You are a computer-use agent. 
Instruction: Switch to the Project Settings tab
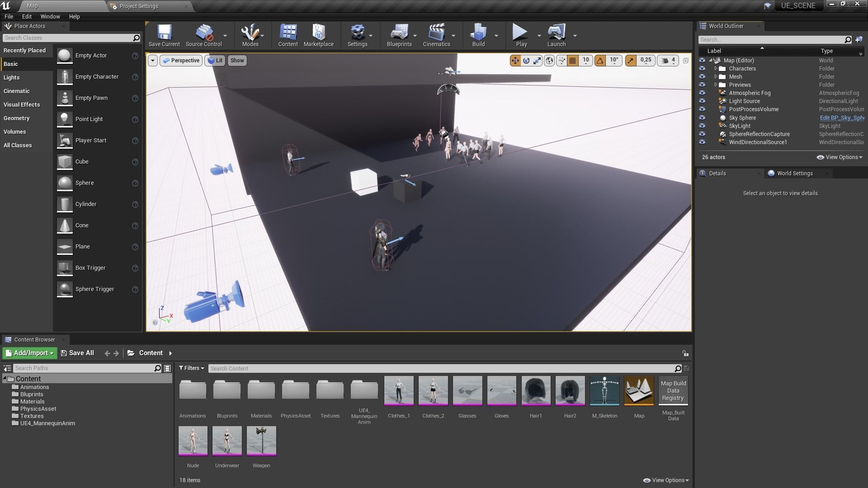[139, 6]
